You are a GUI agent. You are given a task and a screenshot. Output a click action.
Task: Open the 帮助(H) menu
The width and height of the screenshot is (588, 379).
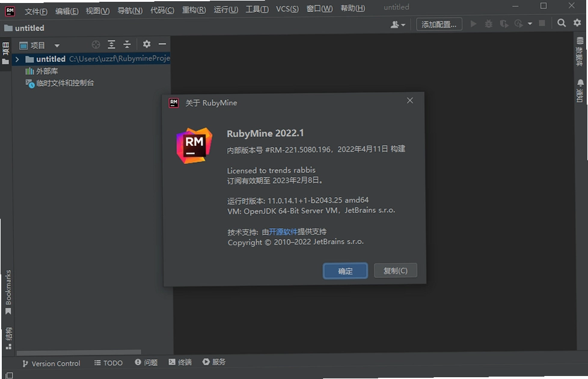[x=352, y=8]
